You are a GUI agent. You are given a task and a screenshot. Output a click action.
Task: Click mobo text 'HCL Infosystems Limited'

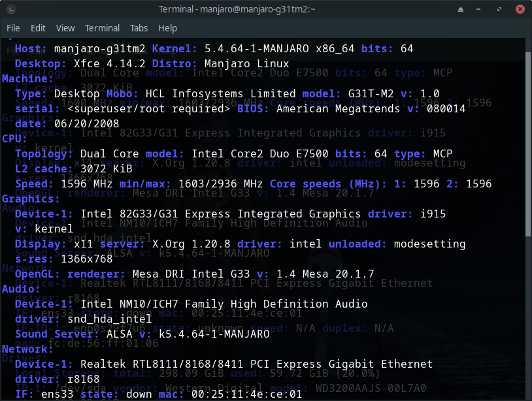(x=220, y=93)
